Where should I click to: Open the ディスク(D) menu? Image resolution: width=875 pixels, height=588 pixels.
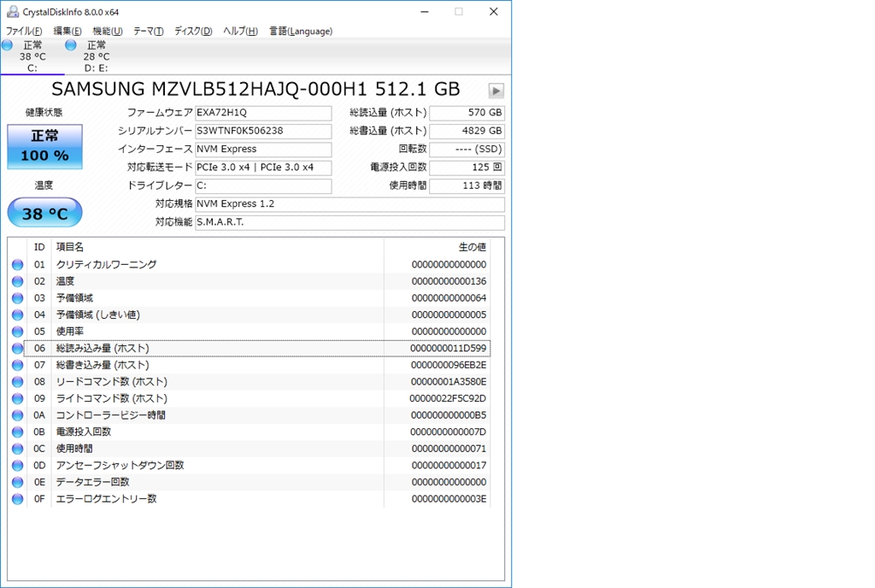(193, 32)
